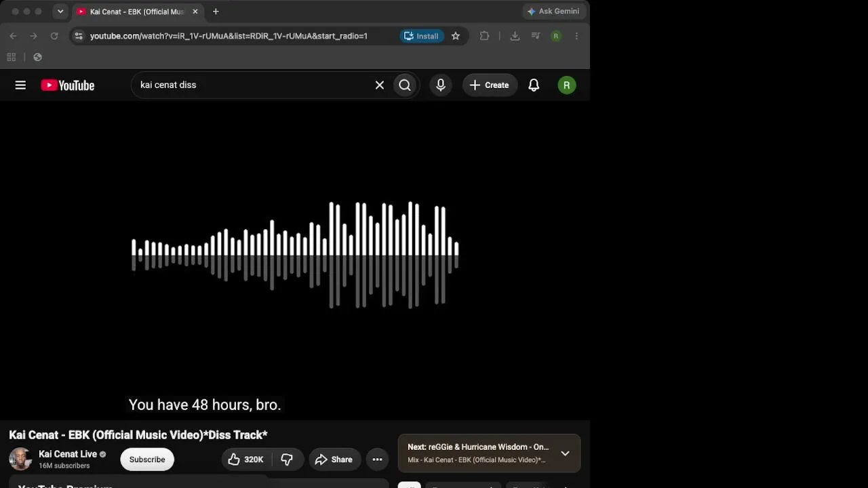Open the Chrome profile avatar
Viewport: 868px width, 488px height.
pyautogui.click(x=556, y=36)
